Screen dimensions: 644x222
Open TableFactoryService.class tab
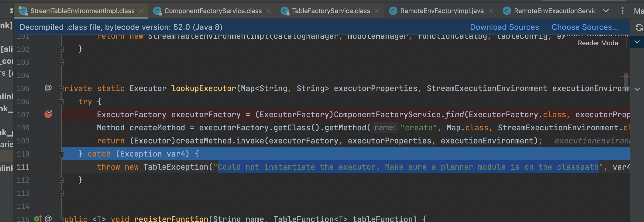331,11
